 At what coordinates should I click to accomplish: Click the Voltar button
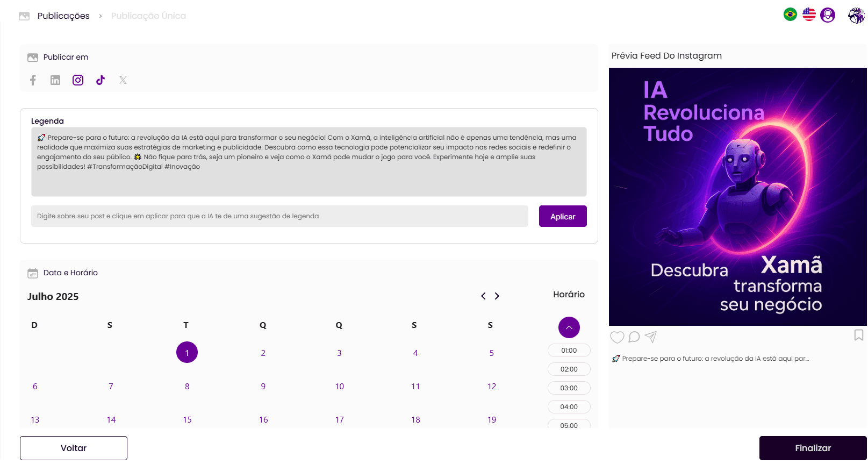pos(74,448)
